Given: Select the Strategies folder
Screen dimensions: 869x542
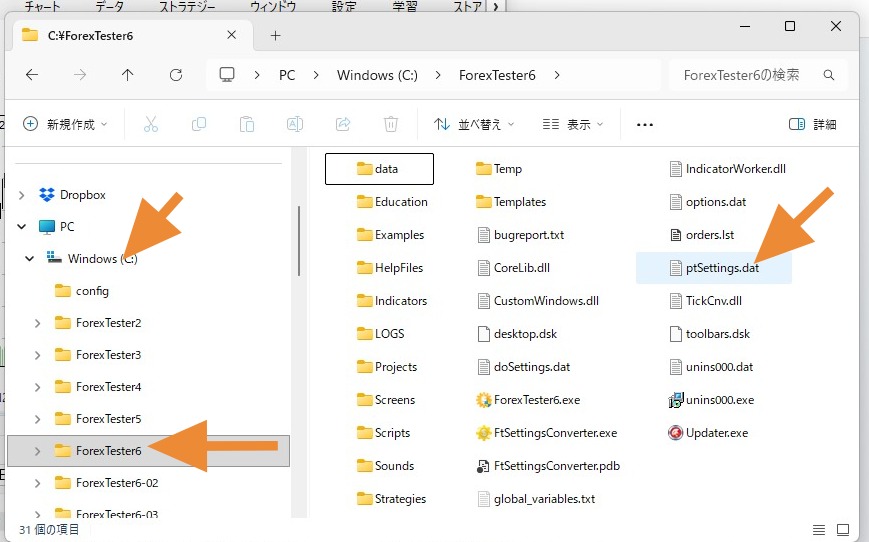Looking at the screenshot, I should (391, 499).
